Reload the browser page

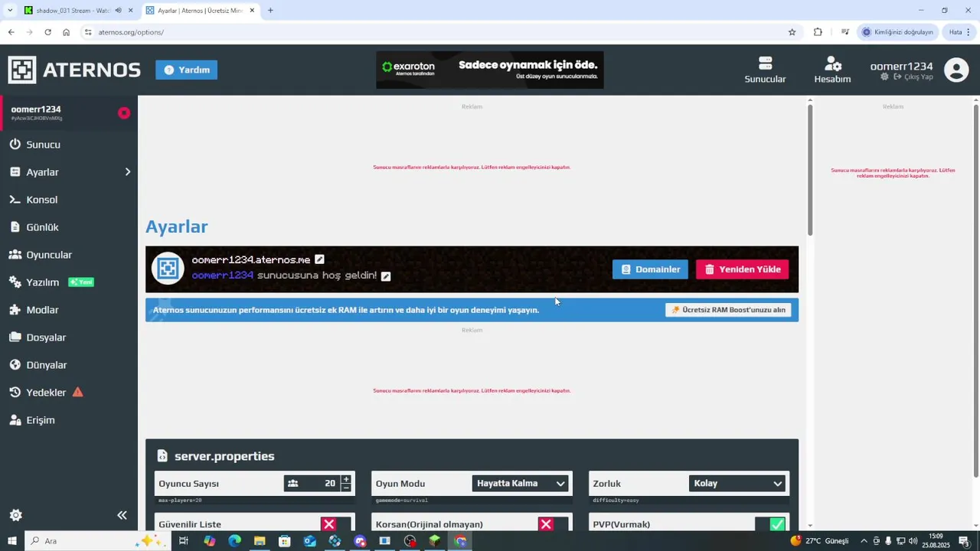[47, 32]
